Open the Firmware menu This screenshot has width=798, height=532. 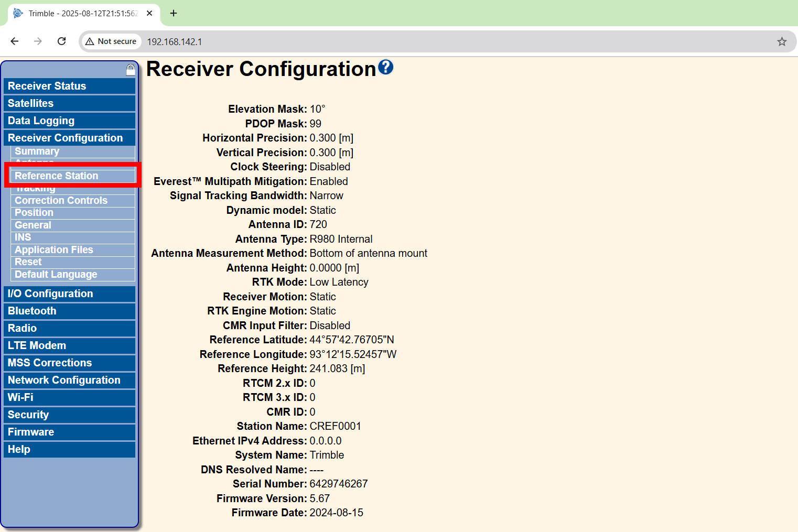pyautogui.click(x=31, y=432)
